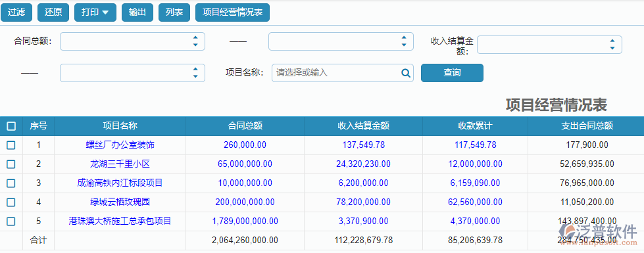The height and width of the screenshot is (253, 644).
Task: Click the 还原 button
Action: (53, 12)
